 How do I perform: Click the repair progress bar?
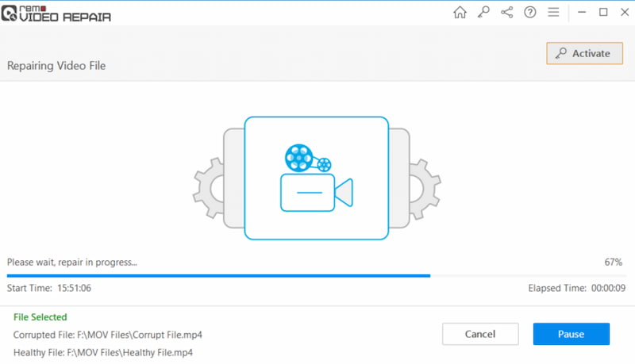(x=316, y=276)
